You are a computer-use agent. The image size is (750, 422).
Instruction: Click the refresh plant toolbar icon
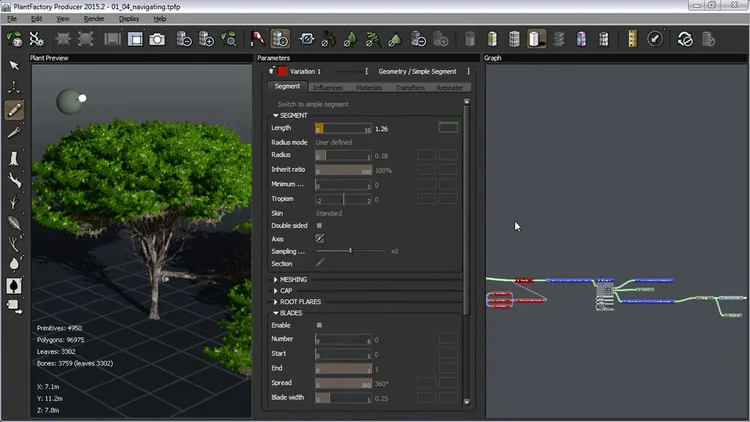(685, 39)
